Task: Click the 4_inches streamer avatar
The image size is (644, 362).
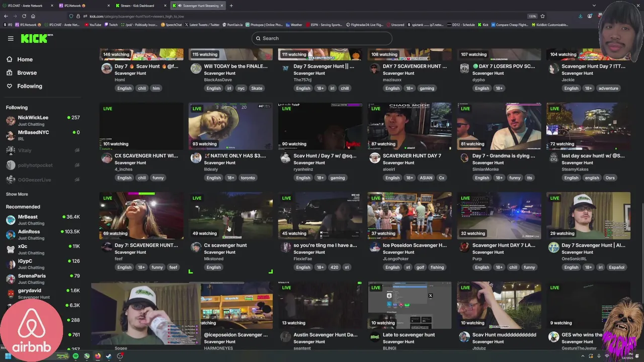Action: point(107,158)
